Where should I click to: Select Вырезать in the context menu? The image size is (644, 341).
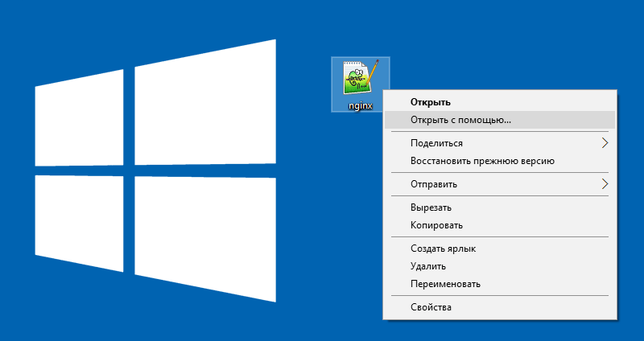500,207
